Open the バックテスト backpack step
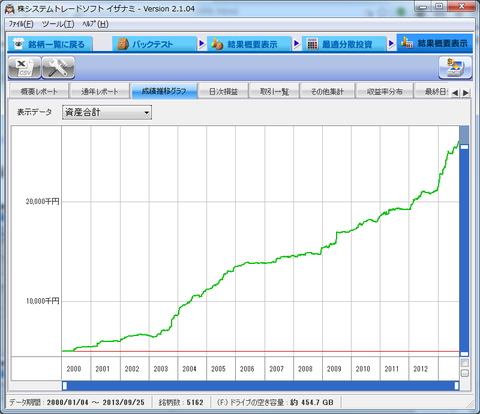This screenshot has width=480, height=414. pos(154,44)
